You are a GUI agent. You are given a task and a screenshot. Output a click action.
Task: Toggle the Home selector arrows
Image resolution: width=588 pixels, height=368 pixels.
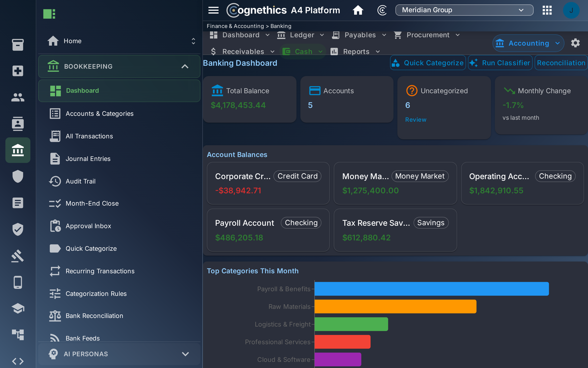coord(193,41)
